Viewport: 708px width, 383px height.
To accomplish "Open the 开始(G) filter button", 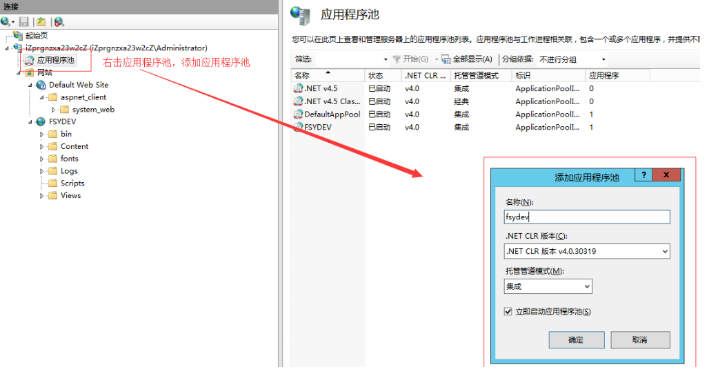I will [410, 59].
